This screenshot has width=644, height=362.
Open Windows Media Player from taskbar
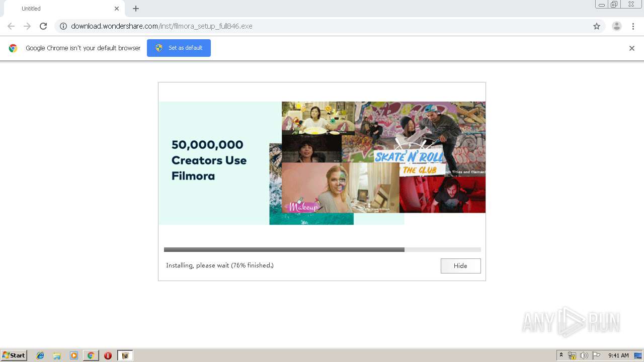[x=74, y=355]
